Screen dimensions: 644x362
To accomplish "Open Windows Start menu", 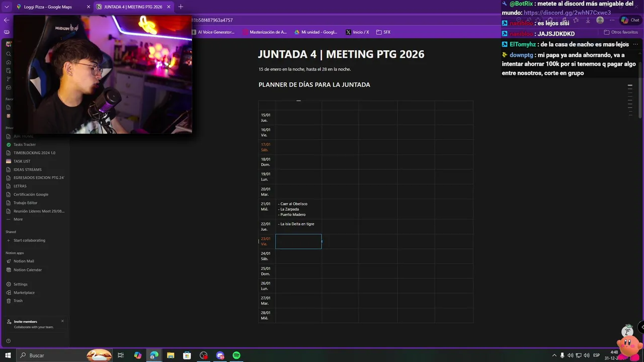I will (8, 355).
